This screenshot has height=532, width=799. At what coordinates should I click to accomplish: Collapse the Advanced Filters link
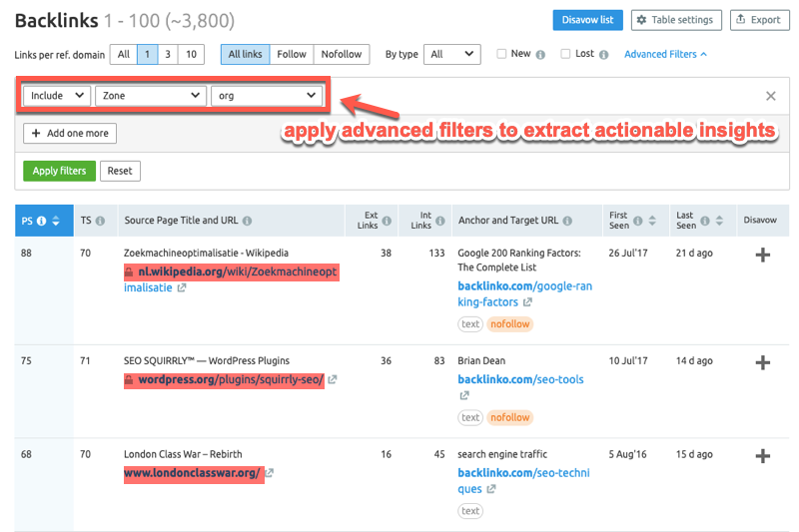point(665,54)
